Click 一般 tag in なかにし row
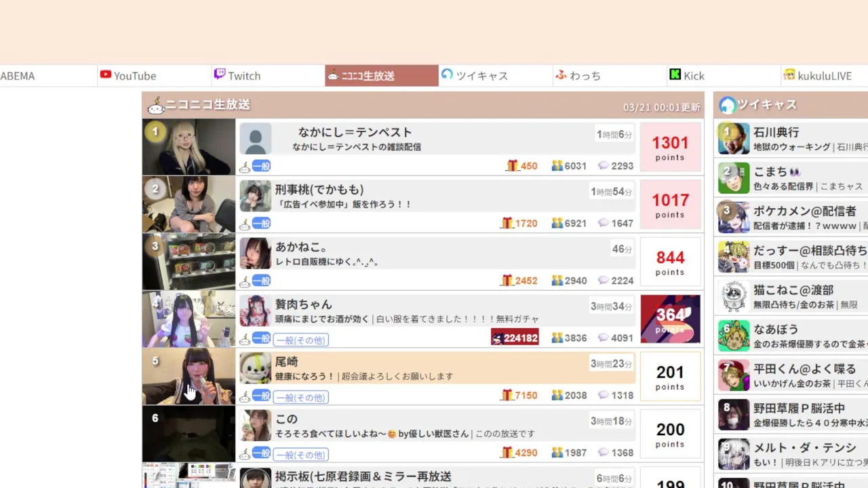Image resolution: width=868 pixels, height=488 pixels. (262, 166)
